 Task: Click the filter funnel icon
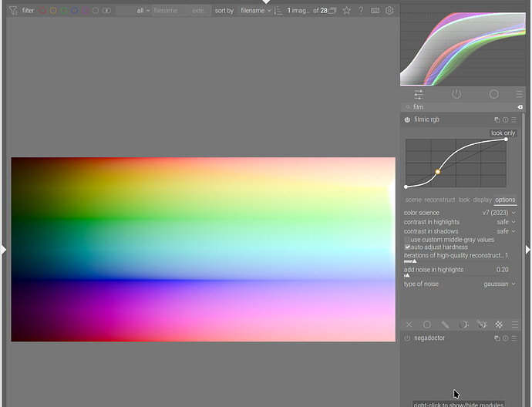click(x=13, y=11)
